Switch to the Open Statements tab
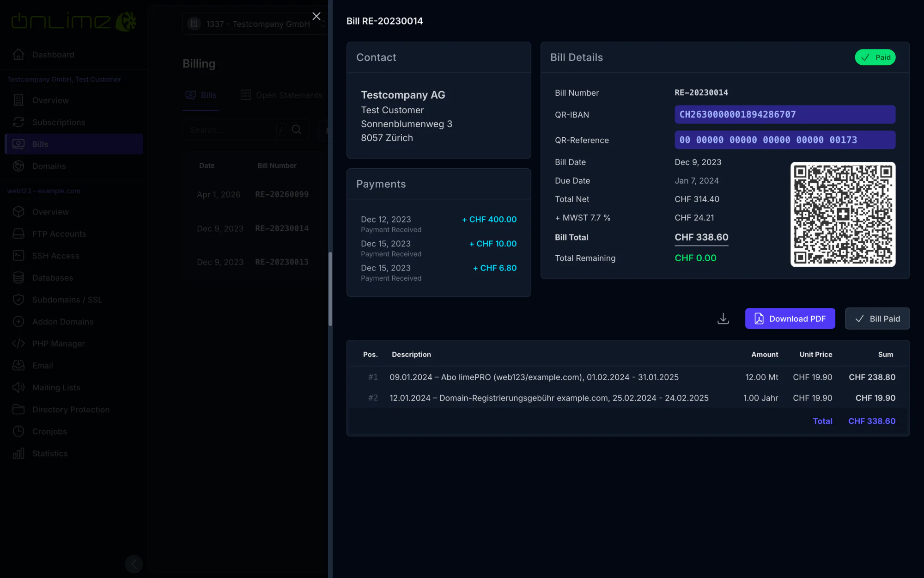This screenshot has width=924, height=578. coord(281,95)
